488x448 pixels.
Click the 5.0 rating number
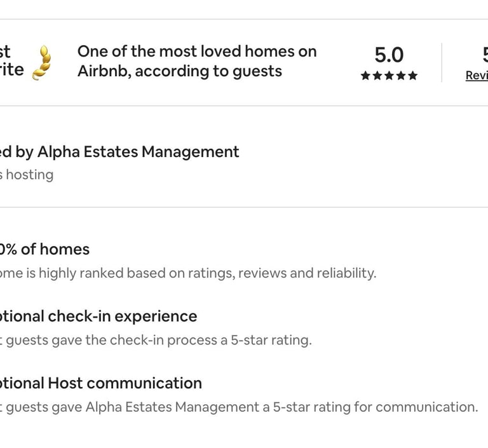(389, 55)
